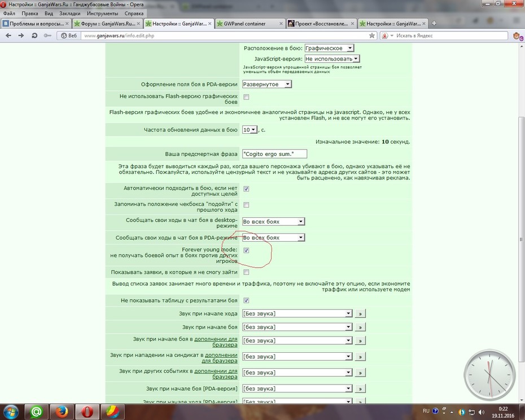Click the 'Ваша предсмертная фраза' field
525x420 pixels.
click(274, 154)
